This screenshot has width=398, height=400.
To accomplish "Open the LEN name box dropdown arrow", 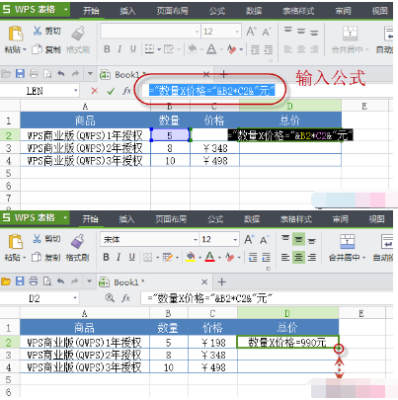I will tap(76, 91).
